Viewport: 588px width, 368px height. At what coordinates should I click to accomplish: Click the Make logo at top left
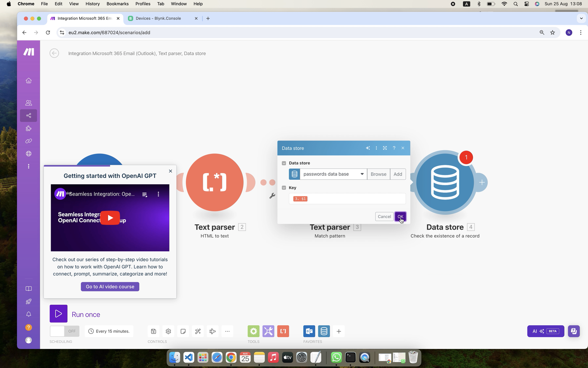(29, 52)
